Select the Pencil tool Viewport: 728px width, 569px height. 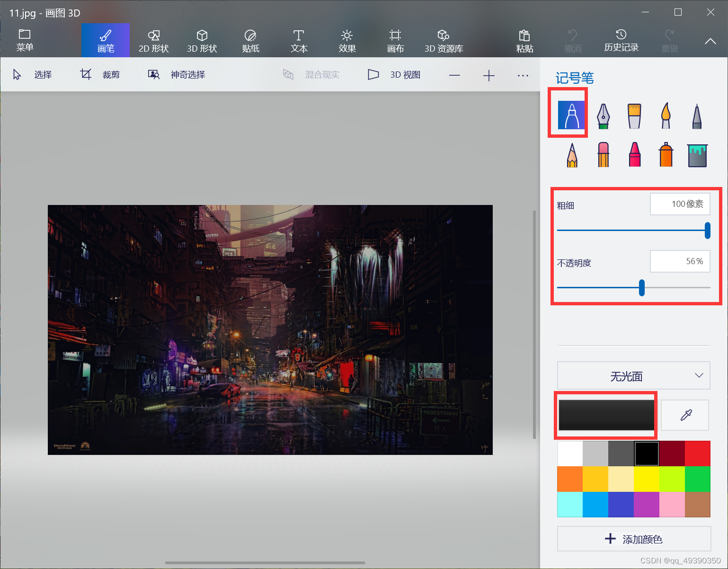tap(572, 155)
